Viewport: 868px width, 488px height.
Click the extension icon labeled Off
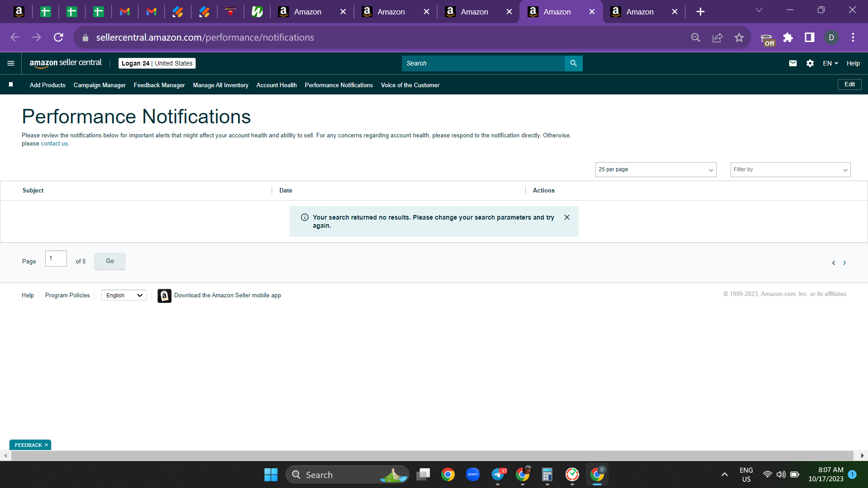(767, 40)
